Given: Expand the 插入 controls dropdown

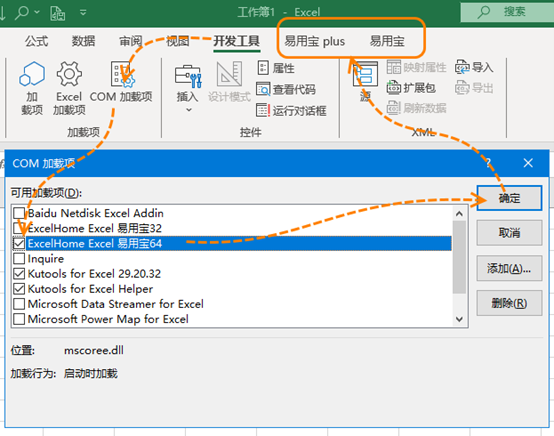Looking at the screenshot, I should [189, 110].
